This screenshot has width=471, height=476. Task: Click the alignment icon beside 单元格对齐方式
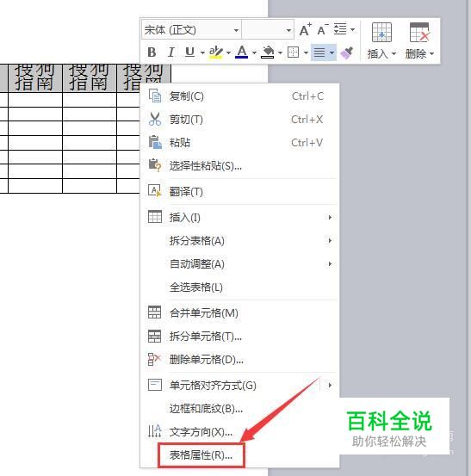point(155,385)
